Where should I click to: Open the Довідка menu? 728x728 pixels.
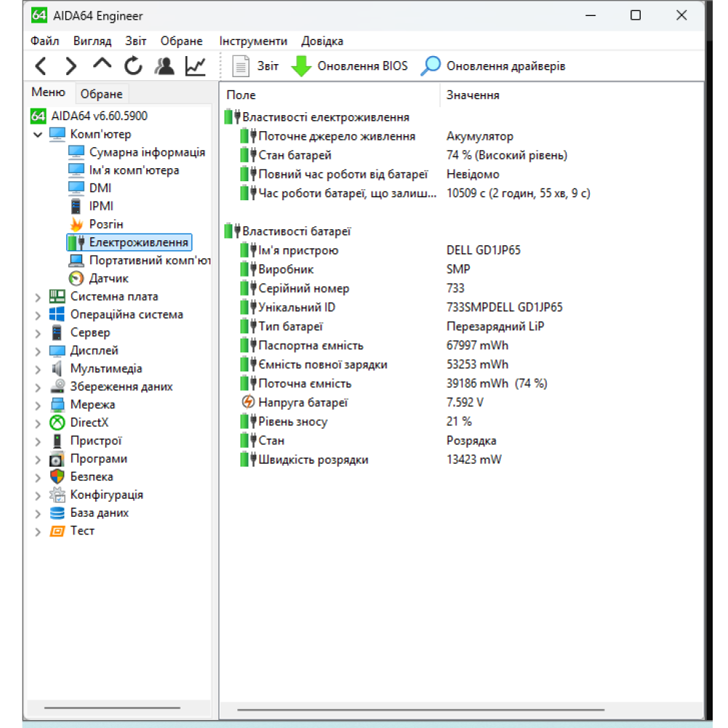tap(323, 41)
